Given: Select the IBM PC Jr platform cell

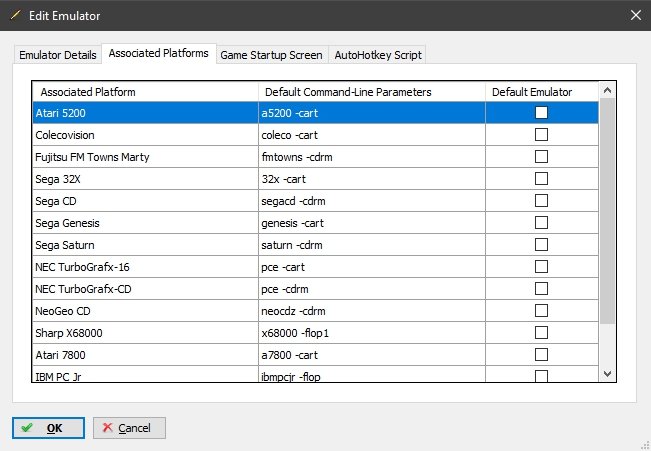Looking at the screenshot, I should [x=145, y=375].
